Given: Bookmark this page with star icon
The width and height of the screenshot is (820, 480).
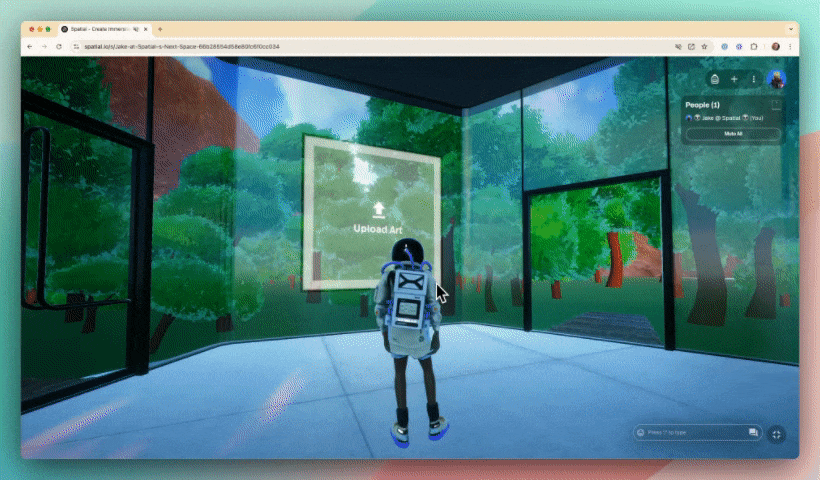Looking at the screenshot, I should click(x=704, y=47).
